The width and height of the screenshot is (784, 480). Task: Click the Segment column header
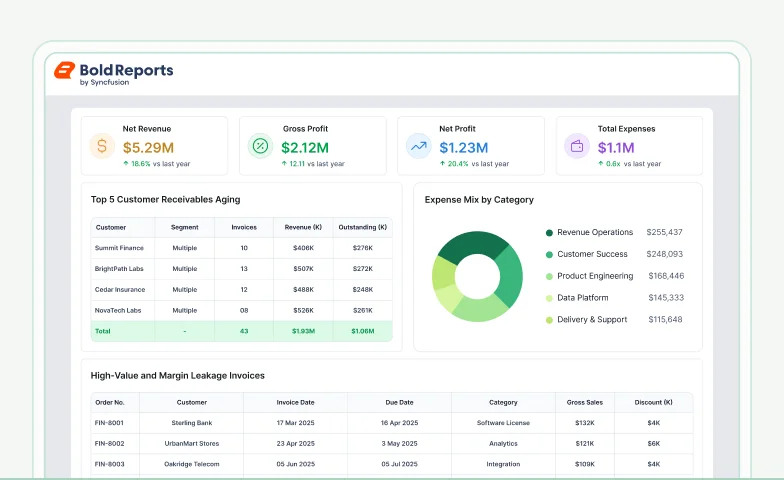184,227
